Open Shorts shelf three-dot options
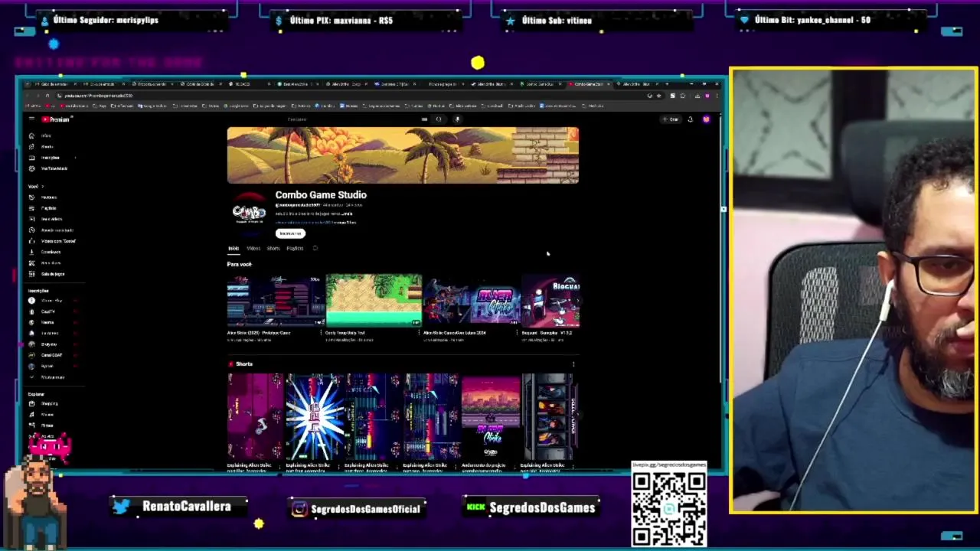The width and height of the screenshot is (980, 551). pyautogui.click(x=573, y=364)
